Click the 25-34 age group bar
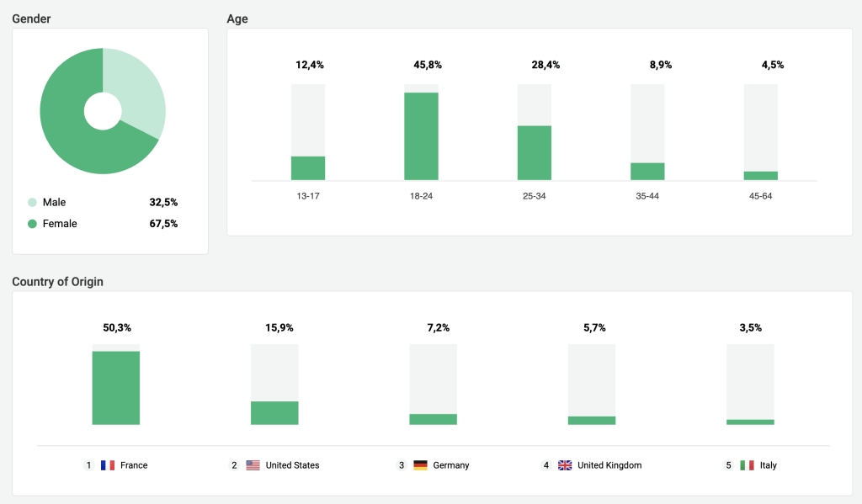The width and height of the screenshot is (862, 504). [x=535, y=152]
